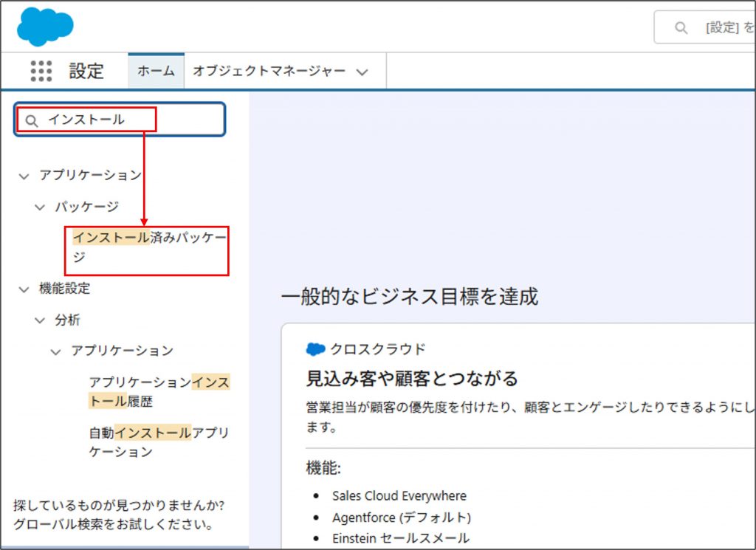Click the Quick Find magnifier icon
The image size is (756, 550).
point(31,120)
